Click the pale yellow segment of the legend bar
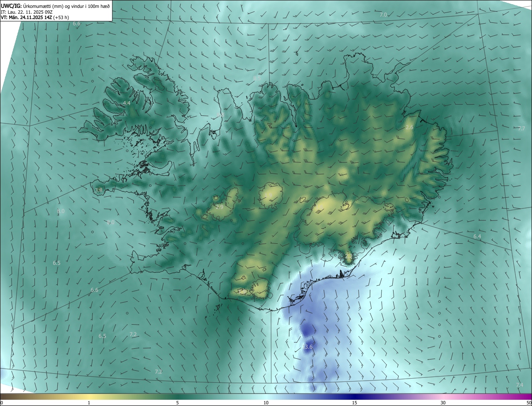The height and width of the screenshot is (406, 532). point(89,396)
